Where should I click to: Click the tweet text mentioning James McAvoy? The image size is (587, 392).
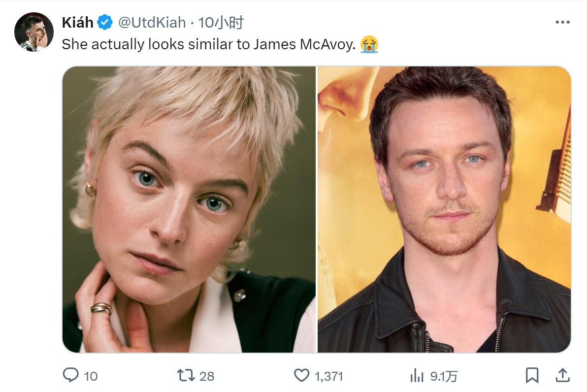(x=208, y=44)
